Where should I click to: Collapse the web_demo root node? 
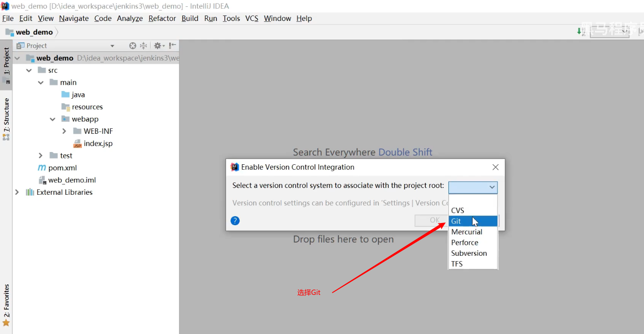pos(17,58)
